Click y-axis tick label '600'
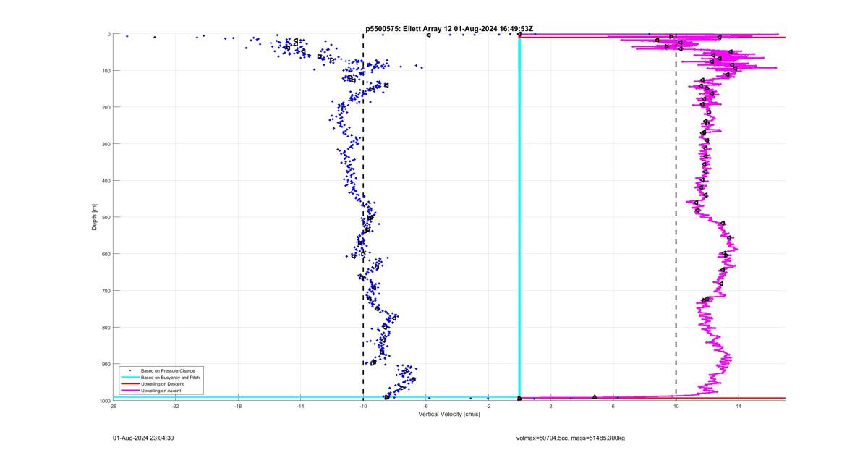 (x=105, y=254)
